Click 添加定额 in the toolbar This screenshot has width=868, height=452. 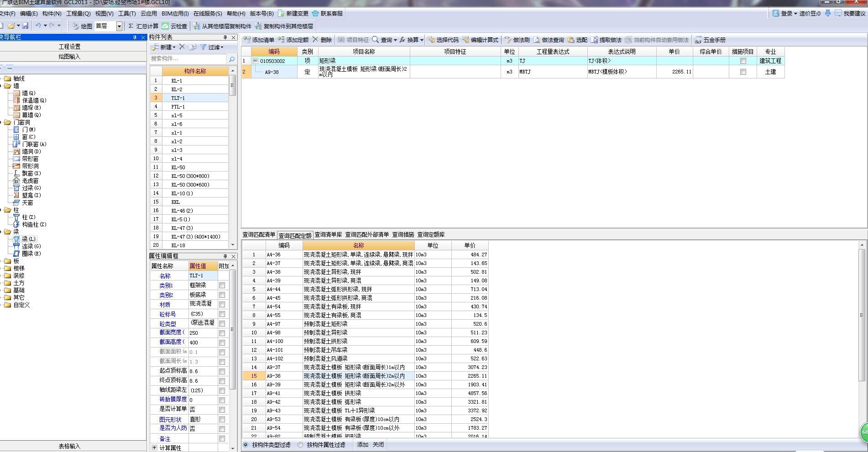[x=293, y=40]
